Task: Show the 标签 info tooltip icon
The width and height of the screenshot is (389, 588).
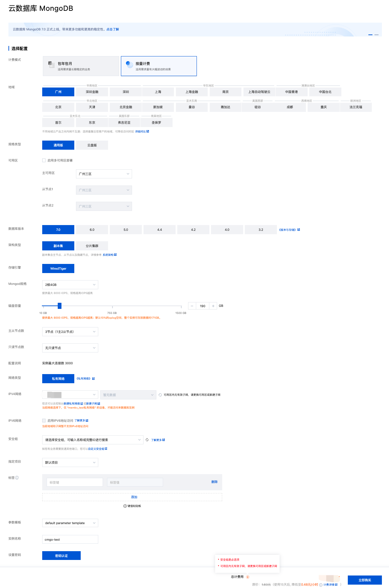Action: (17, 478)
